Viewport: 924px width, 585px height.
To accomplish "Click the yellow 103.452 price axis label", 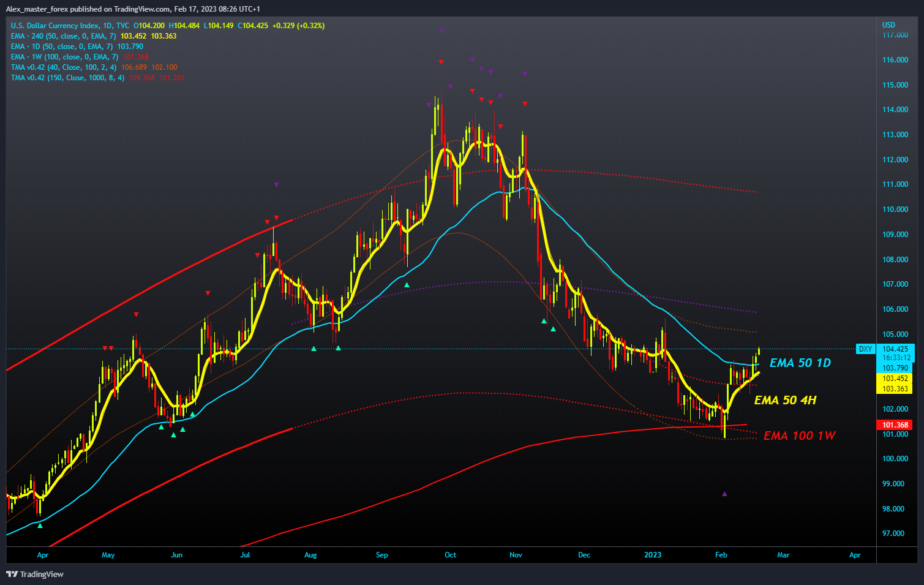I will point(895,379).
